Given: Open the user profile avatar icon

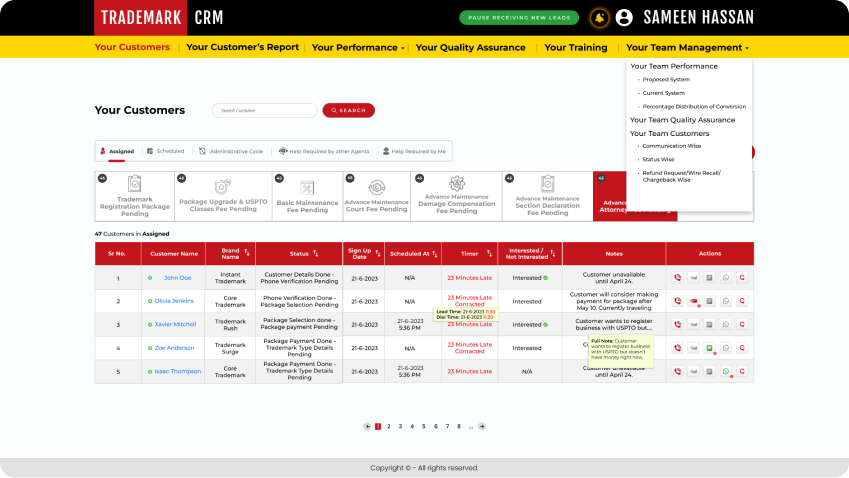Looking at the screenshot, I should point(625,18).
